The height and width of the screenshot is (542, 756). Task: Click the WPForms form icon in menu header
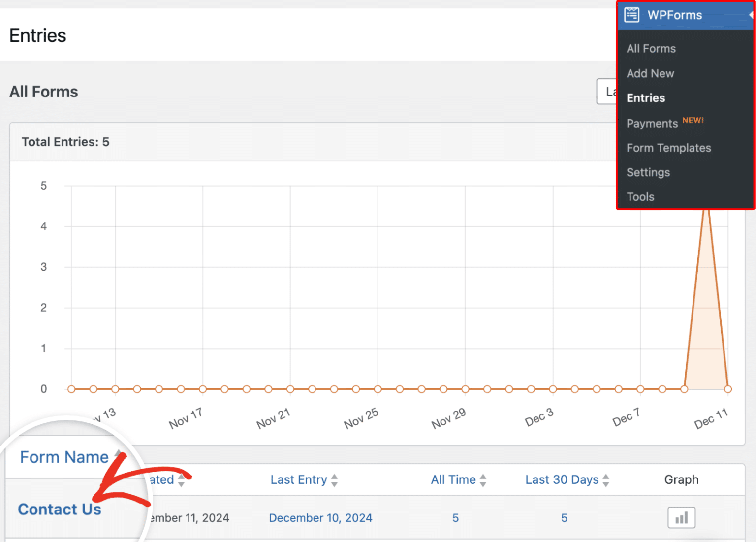point(632,15)
